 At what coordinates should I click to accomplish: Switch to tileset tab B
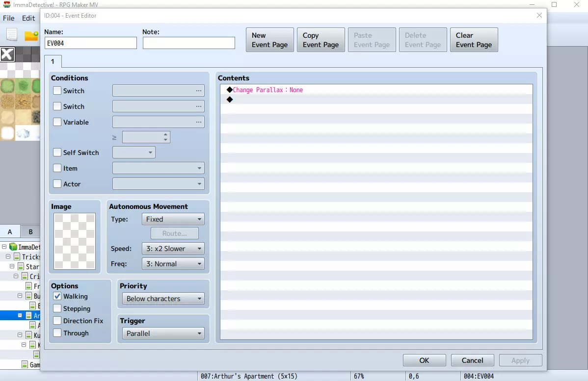pyautogui.click(x=30, y=231)
